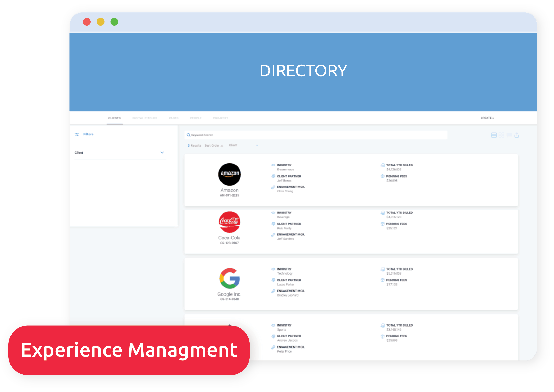Click the Amazon Industry eye icon

(273, 165)
